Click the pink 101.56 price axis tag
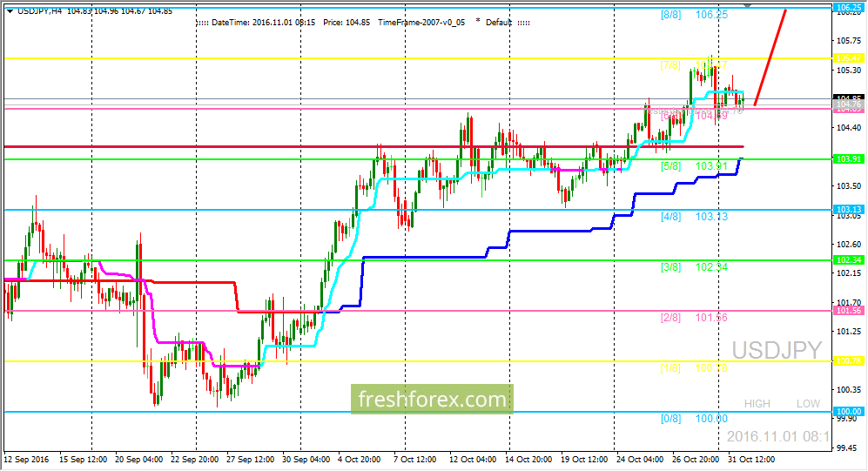Image resolution: width=868 pixels, height=471 pixels. click(x=849, y=311)
